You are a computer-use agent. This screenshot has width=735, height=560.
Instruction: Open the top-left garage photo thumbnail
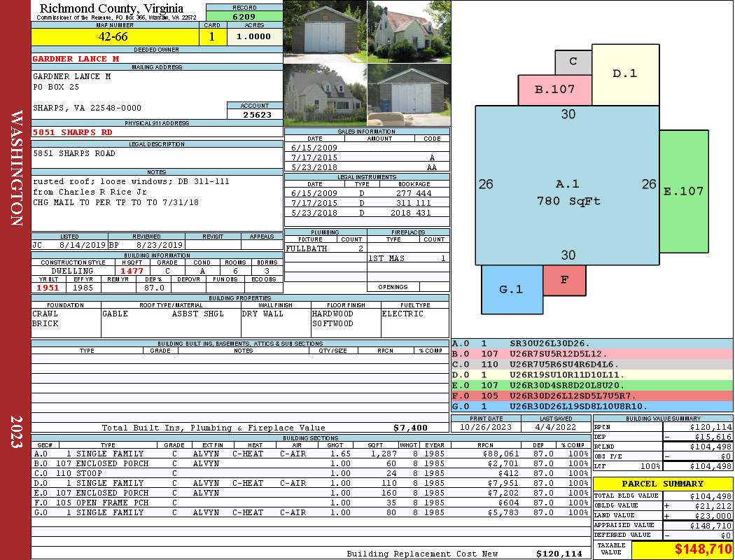tap(325, 31)
